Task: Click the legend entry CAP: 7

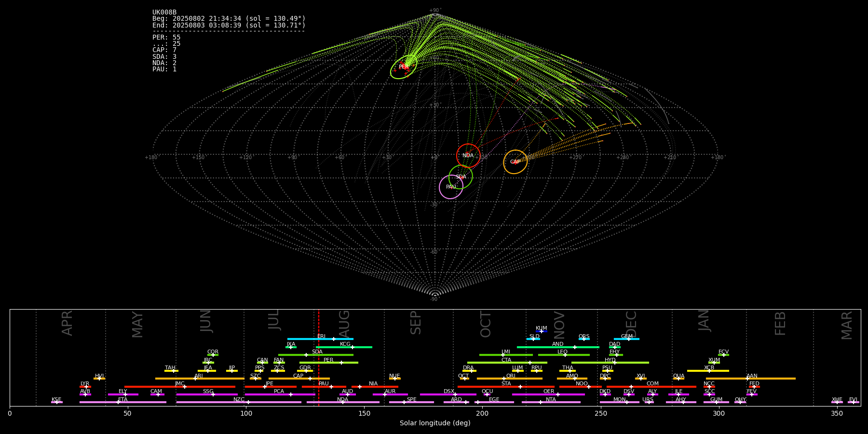Action: (x=164, y=50)
